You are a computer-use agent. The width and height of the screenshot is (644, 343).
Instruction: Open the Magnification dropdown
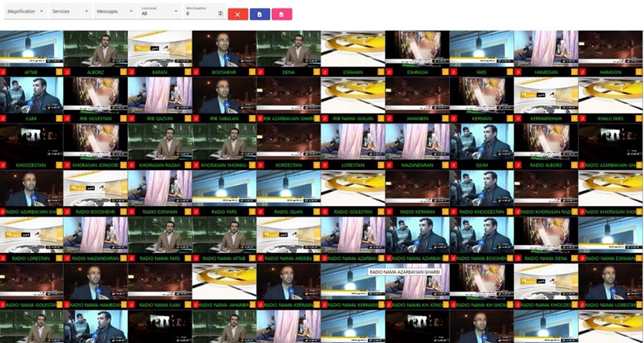(x=26, y=11)
